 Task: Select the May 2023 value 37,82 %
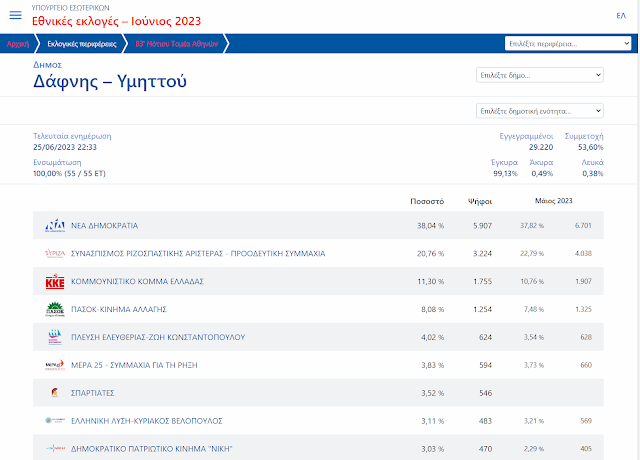tap(532, 225)
